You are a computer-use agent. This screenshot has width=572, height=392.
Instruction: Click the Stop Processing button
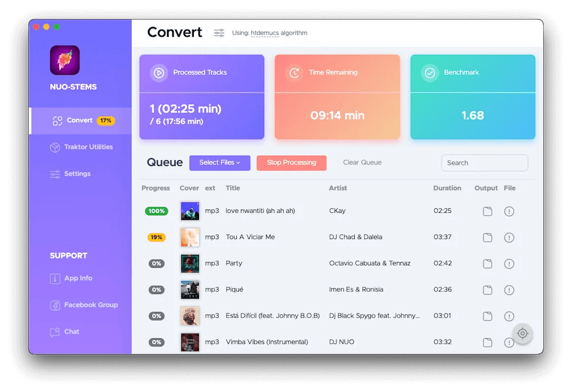(291, 163)
